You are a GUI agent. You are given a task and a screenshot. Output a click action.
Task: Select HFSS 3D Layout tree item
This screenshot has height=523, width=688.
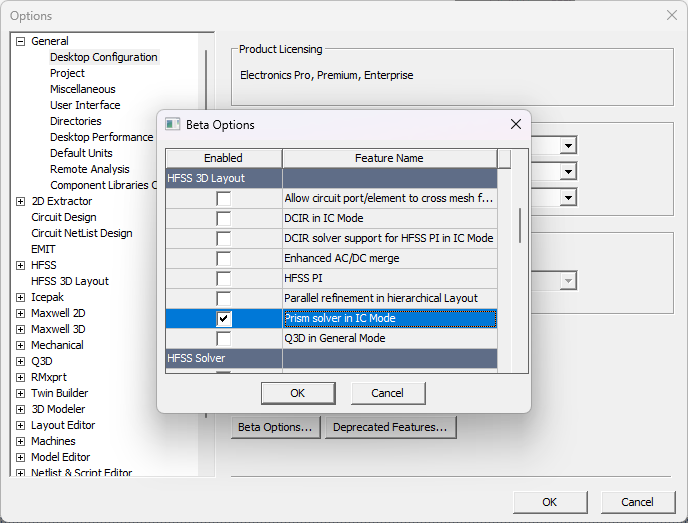click(70, 281)
